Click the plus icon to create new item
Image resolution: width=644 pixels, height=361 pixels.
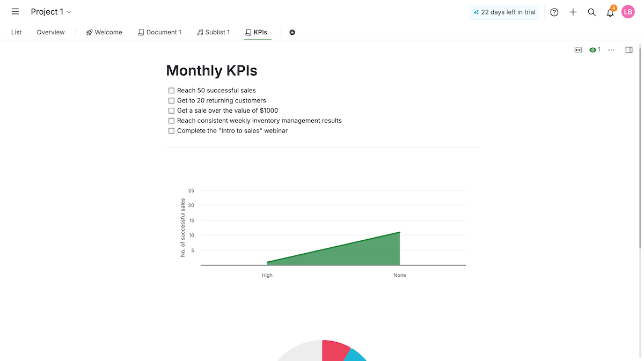click(x=573, y=11)
